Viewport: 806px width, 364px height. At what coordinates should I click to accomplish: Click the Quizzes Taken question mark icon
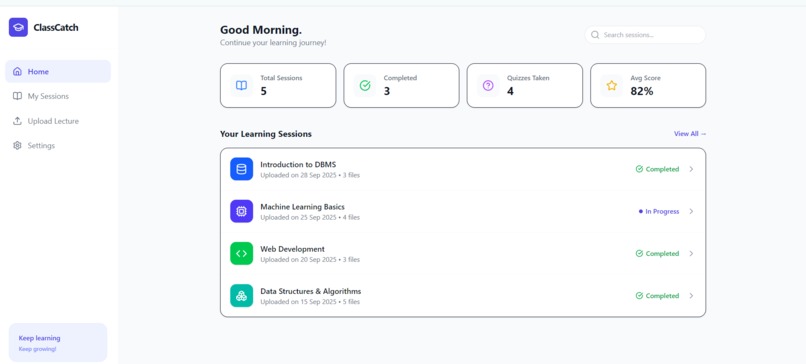488,86
